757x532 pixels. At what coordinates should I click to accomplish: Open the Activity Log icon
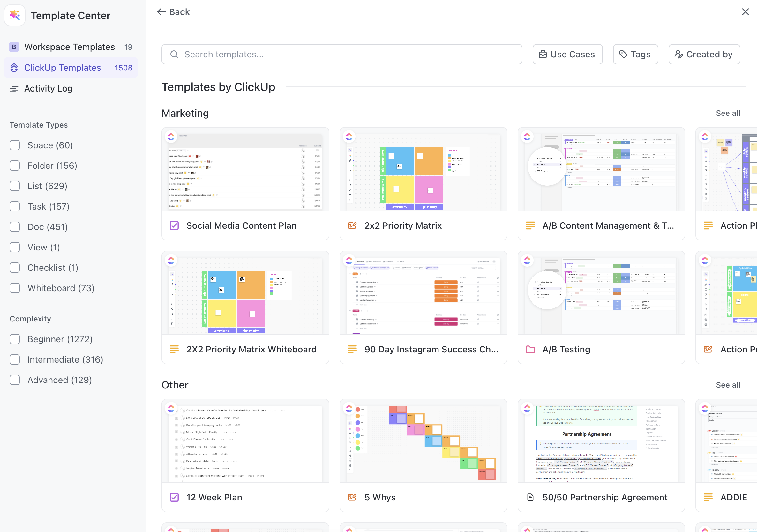click(x=14, y=88)
